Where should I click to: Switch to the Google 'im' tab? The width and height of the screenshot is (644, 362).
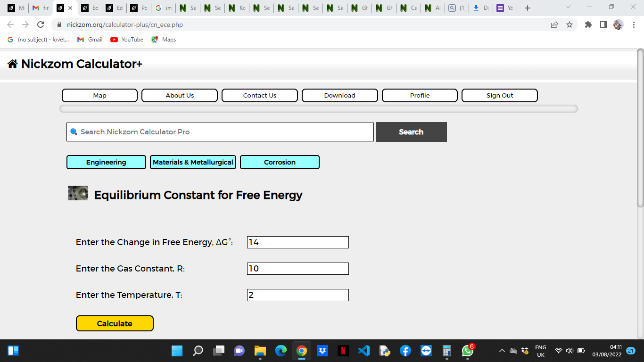tap(163, 8)
